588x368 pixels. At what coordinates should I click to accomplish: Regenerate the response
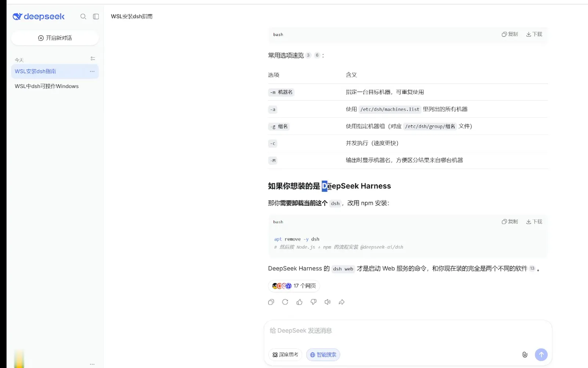click(x=285, y=302)
